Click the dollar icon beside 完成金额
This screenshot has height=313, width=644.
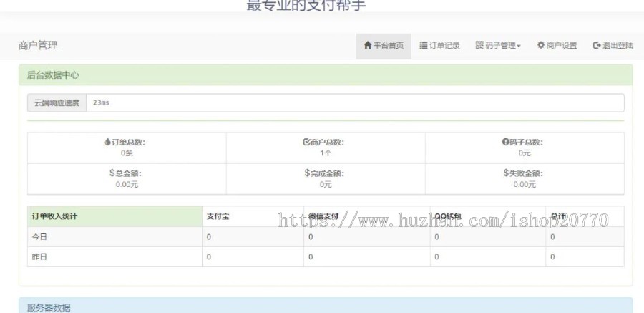[x=307, y=173]
